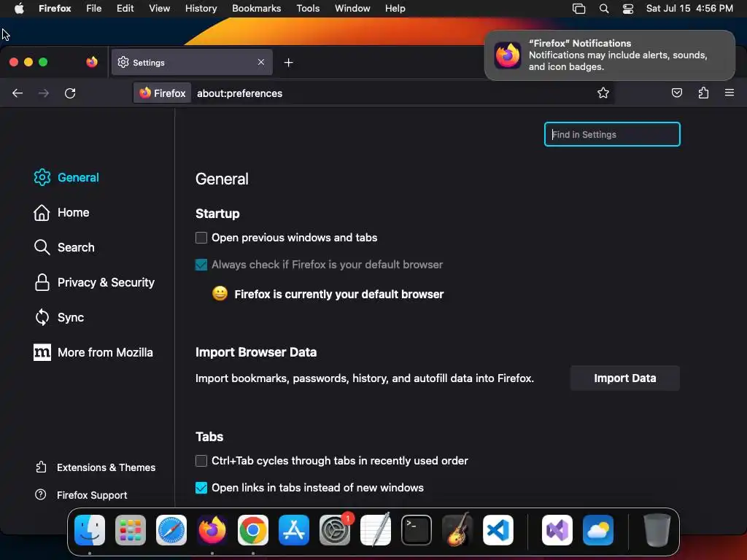Click the pinned Firefox View tab icon
The width and height of the screenshot is (747, 560).
coord(92,62)
